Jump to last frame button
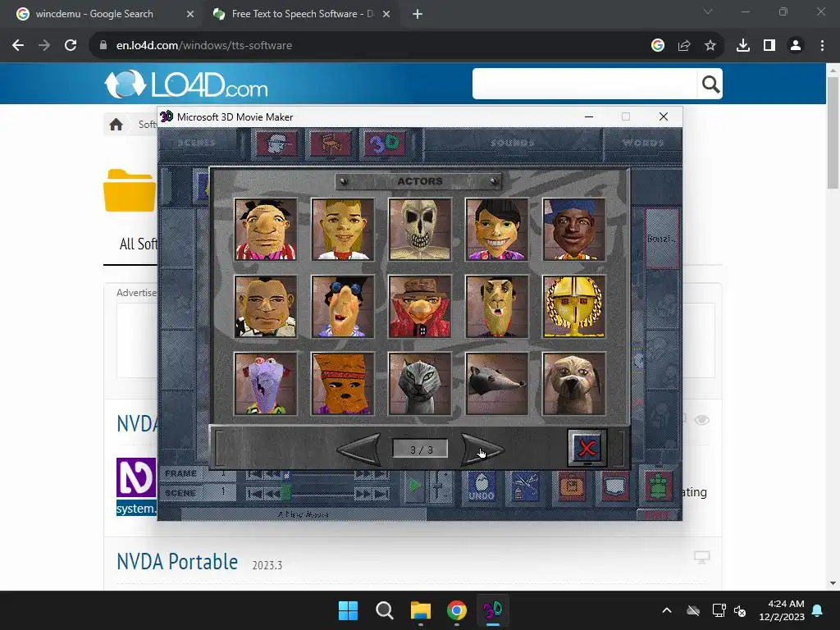Screen dimensions: 840x630 (381, 475)
